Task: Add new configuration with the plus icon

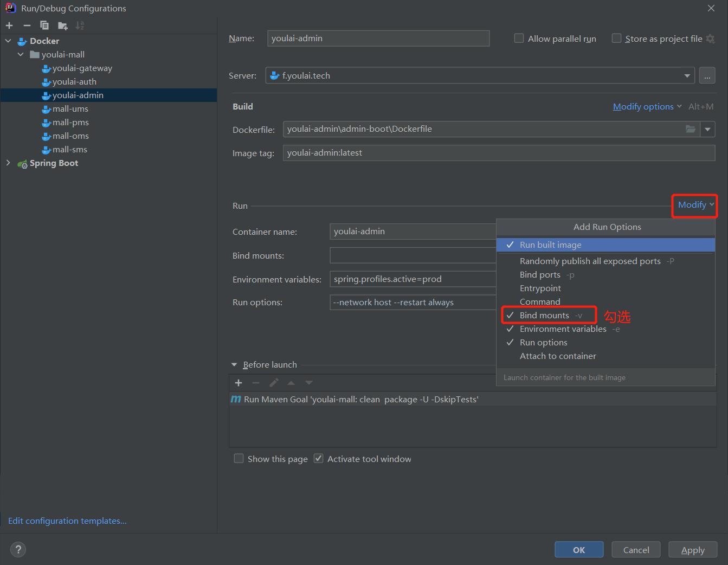Action: point(9,25)
